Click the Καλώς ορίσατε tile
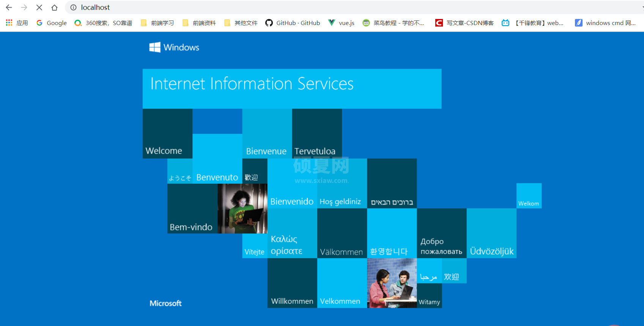The width and height of the screenshot is (644, 326). tap(292, 233)
